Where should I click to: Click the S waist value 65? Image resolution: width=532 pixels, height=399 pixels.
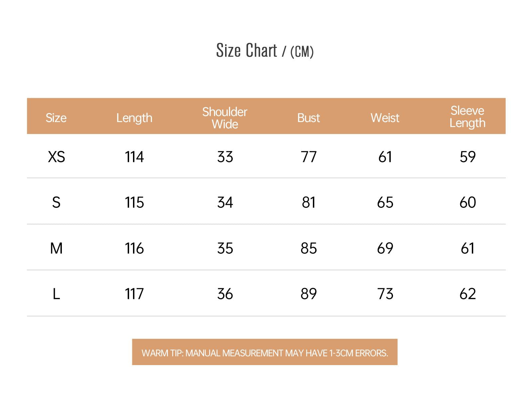tap(385, 202)
